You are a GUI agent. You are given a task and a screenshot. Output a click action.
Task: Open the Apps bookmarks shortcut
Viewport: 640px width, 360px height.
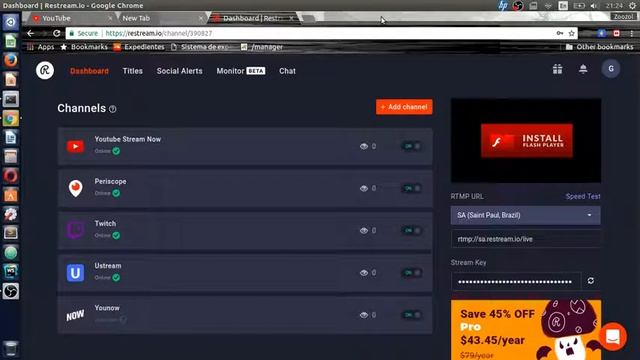[40, 47]
